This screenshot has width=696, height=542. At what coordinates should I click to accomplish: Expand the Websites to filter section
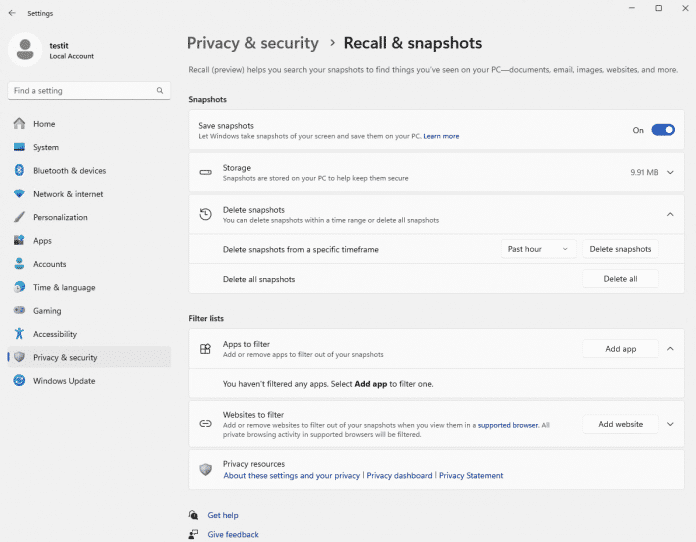tap(669, 424)
